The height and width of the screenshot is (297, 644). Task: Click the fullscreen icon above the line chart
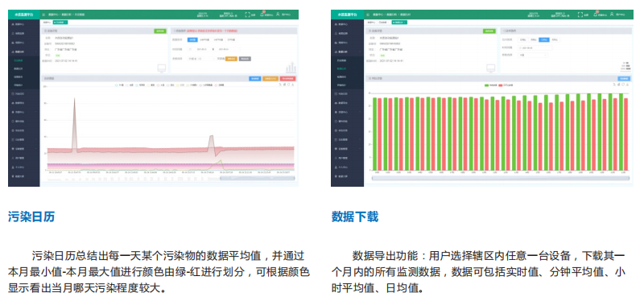point(248,14)
